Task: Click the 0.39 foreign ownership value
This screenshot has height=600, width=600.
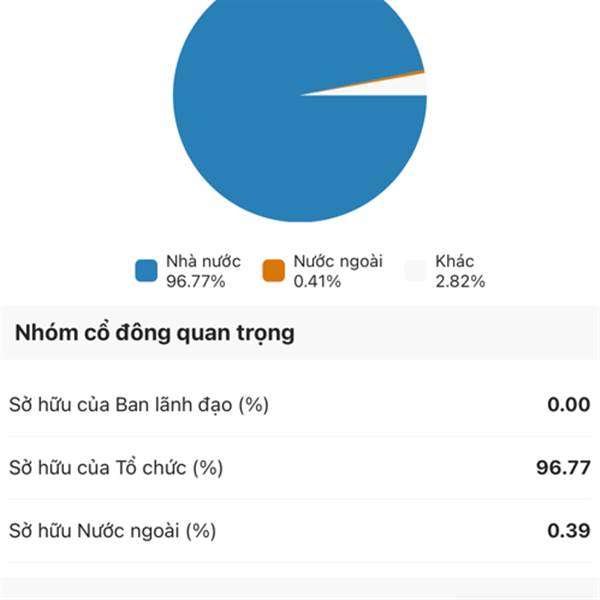Action: (569, 531)
